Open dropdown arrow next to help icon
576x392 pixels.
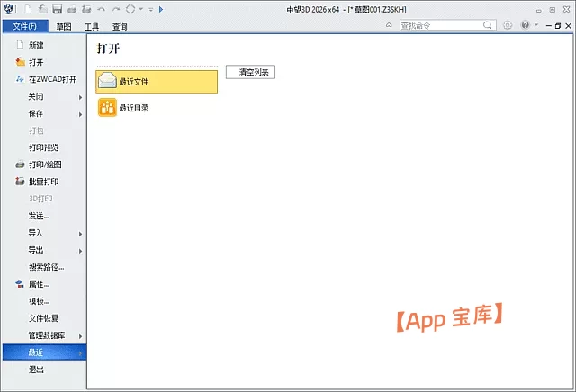pyautogui.click(x=535, y=25)
